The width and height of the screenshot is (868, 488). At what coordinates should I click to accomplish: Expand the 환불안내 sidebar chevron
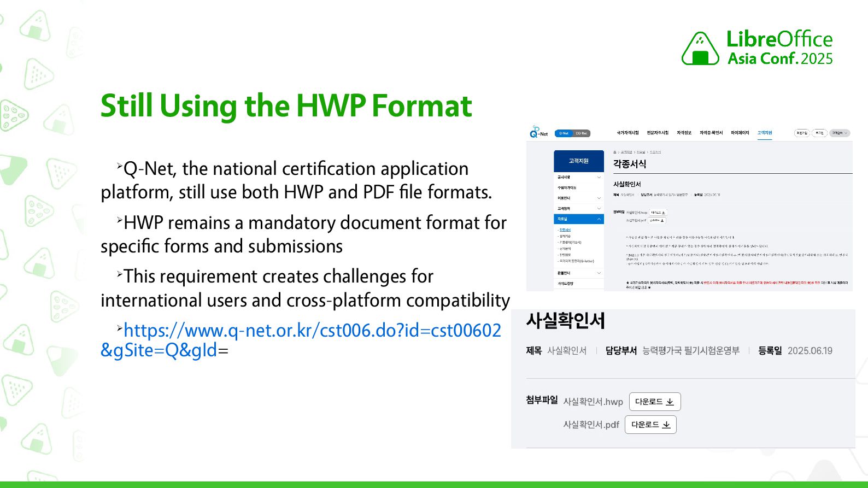(599, 273)
